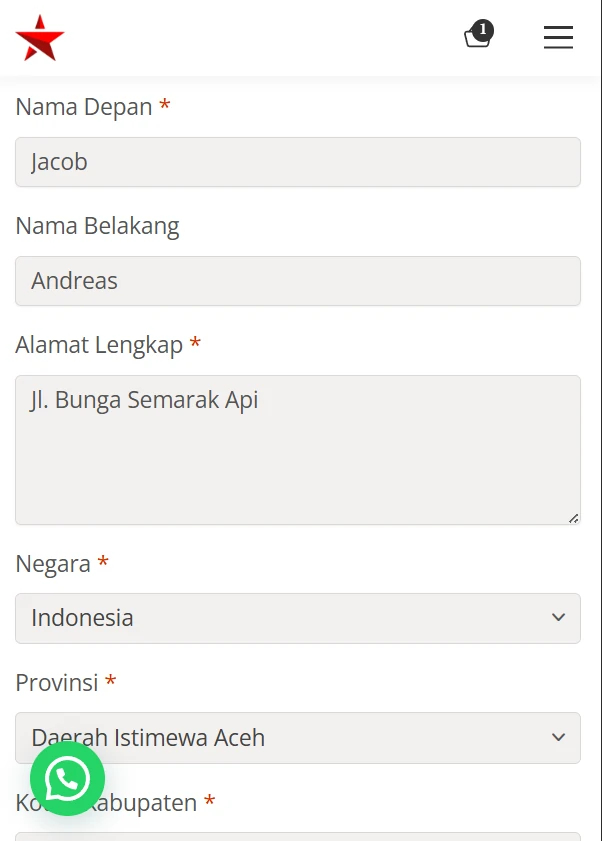Click the Kota/Kabupaten field label
Screen dimensions: 602x841
point(150,803)
